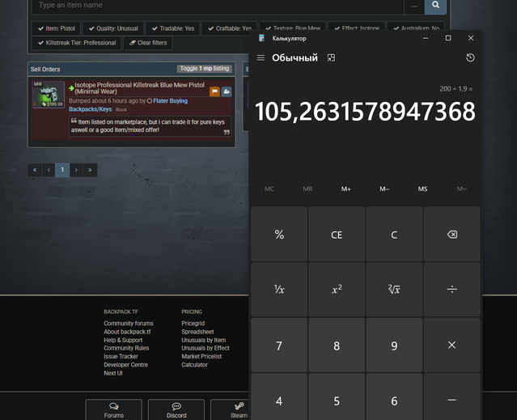517x420 pixels.
Task: Click the C clear key
Action: click(x=394, y=235)
